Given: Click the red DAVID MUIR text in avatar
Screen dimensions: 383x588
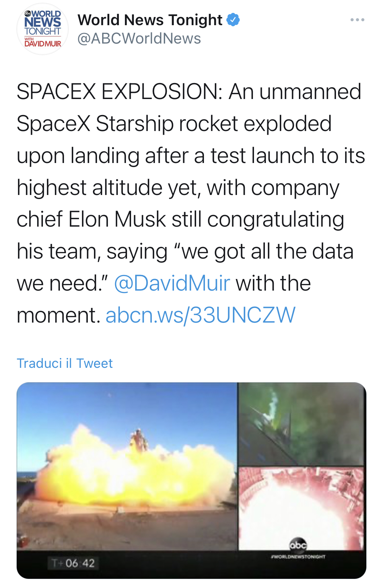Looking at the screenshot, I should click(x=43, y=44).
